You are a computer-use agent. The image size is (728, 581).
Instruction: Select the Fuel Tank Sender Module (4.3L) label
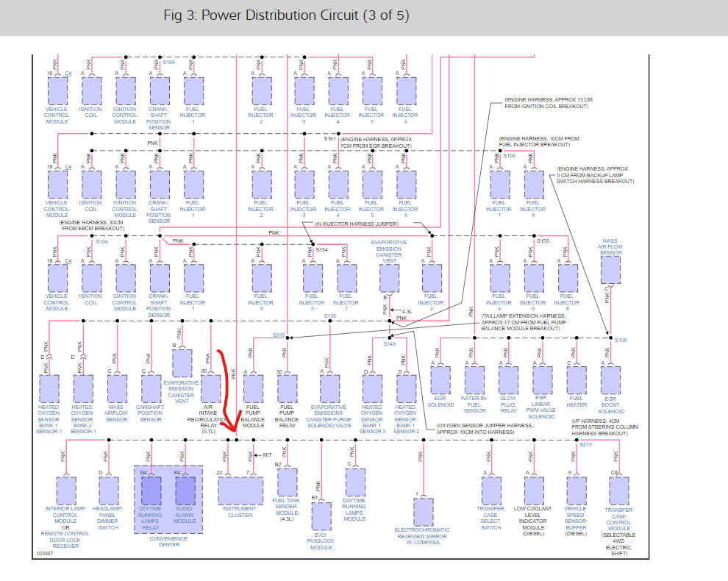tap(287, 510)
